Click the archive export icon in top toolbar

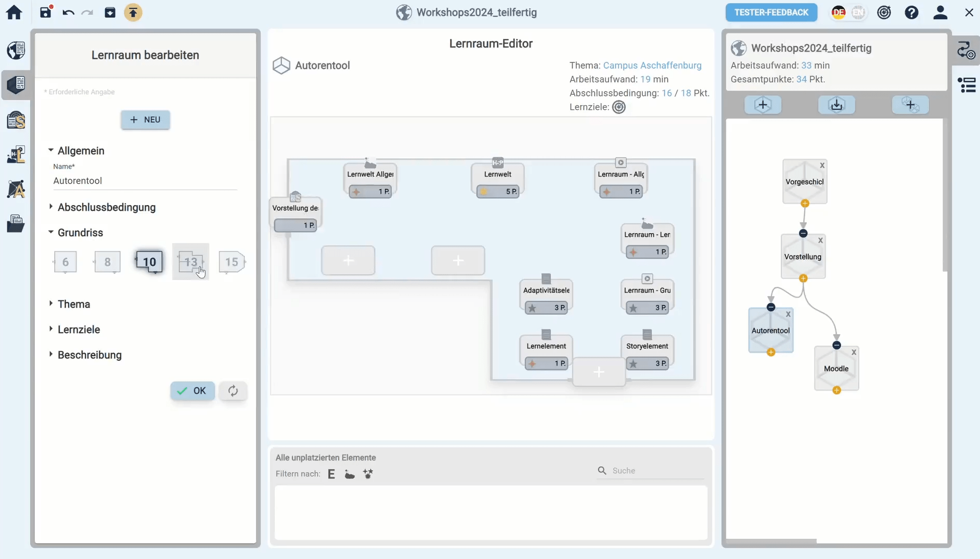coord(110,12)
